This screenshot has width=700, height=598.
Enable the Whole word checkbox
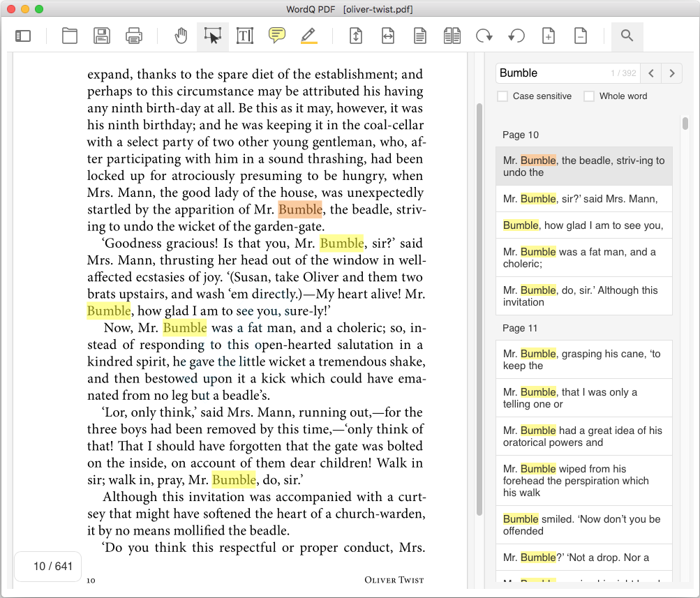589,96
